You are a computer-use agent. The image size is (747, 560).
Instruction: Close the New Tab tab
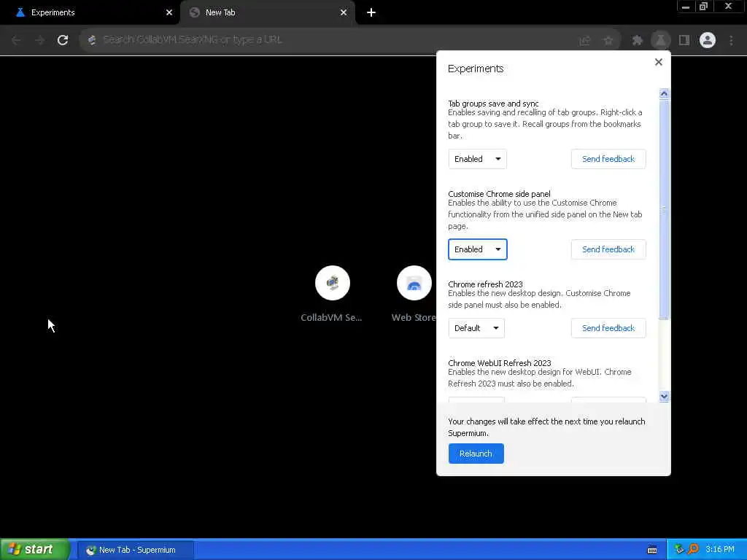coord(344,12)
